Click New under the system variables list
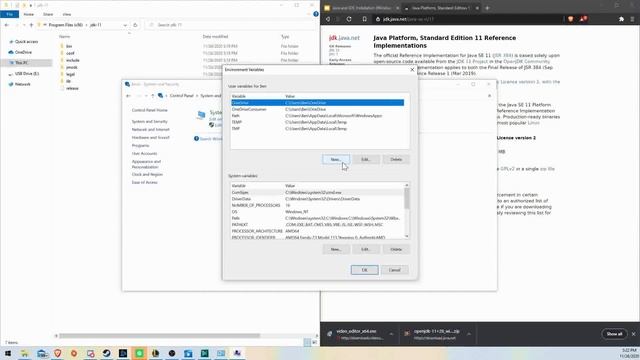Screen dimensions: 640x360 336,249
